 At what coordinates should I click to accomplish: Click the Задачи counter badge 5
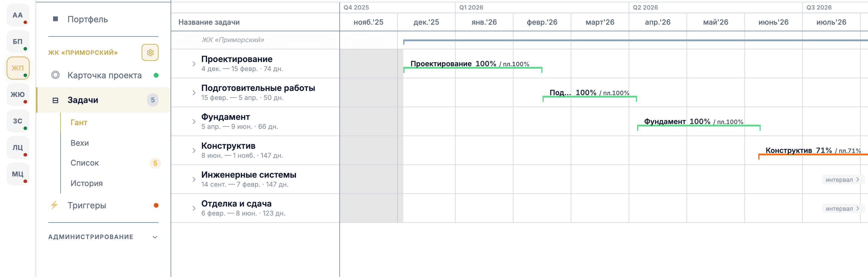coord(153,100)
